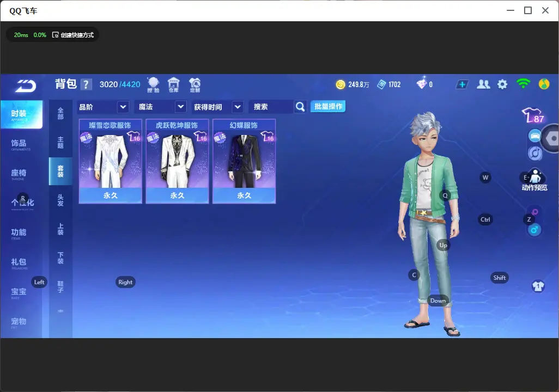Screen dimensions: 559x392
Task: Click the Q key overlay button
Action: [445, 195]
